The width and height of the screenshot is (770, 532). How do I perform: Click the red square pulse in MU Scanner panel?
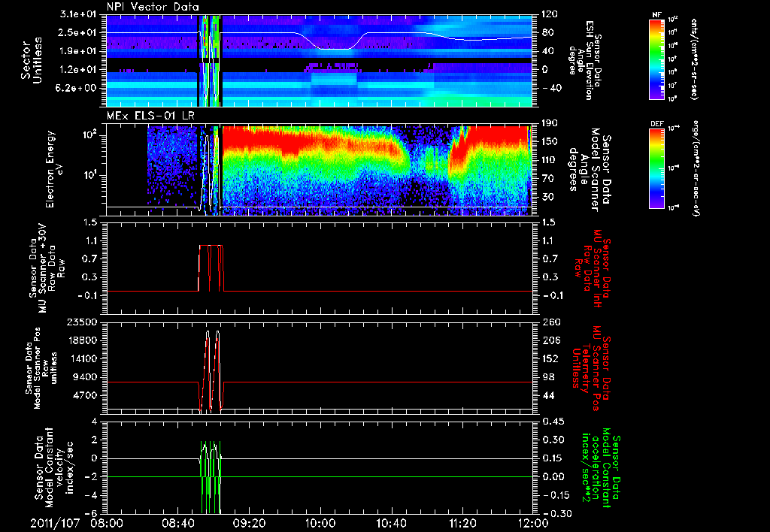(x=211, y=268)
